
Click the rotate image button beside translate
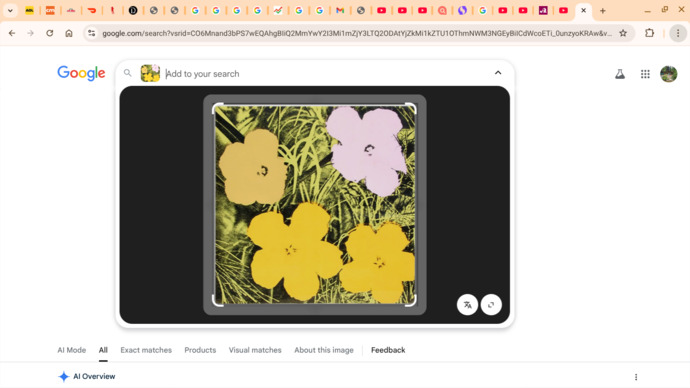pos(491,304)
